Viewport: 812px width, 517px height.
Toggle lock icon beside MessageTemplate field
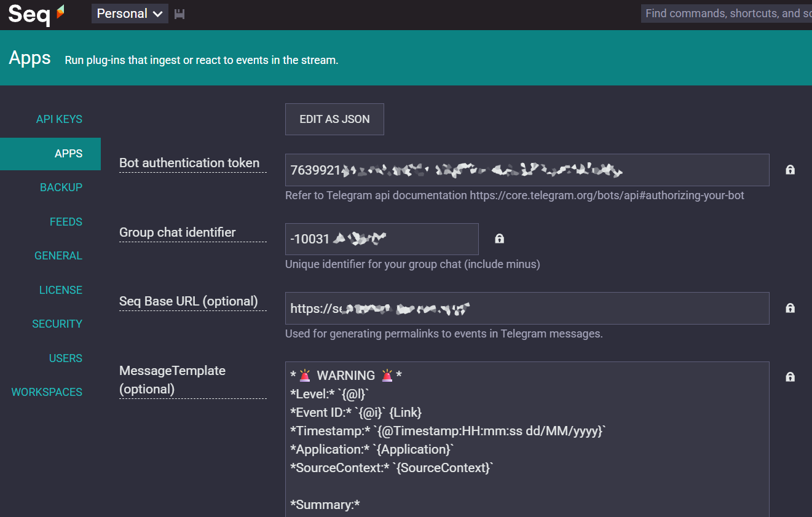click(790, 377)
